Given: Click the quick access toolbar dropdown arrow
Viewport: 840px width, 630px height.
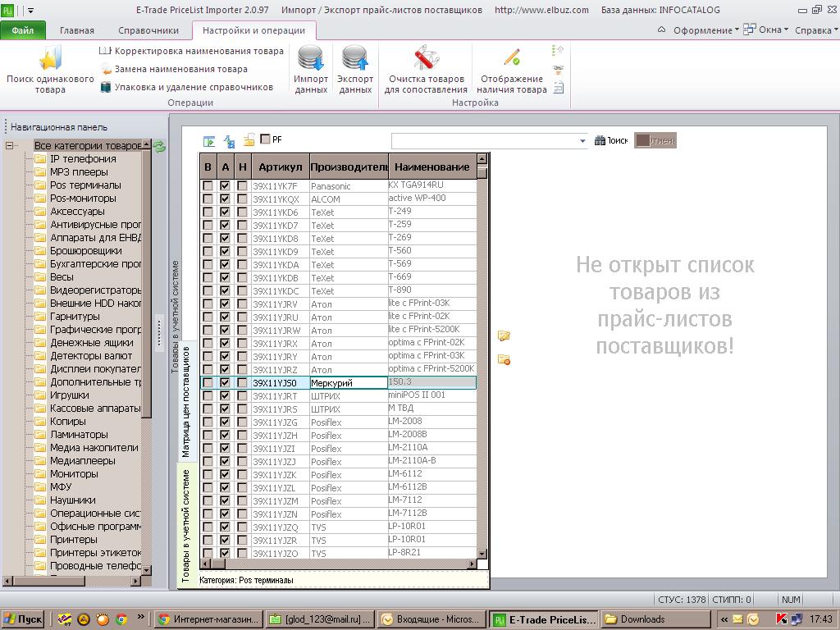Looking at the screenshot, I should tap(30, 10).
